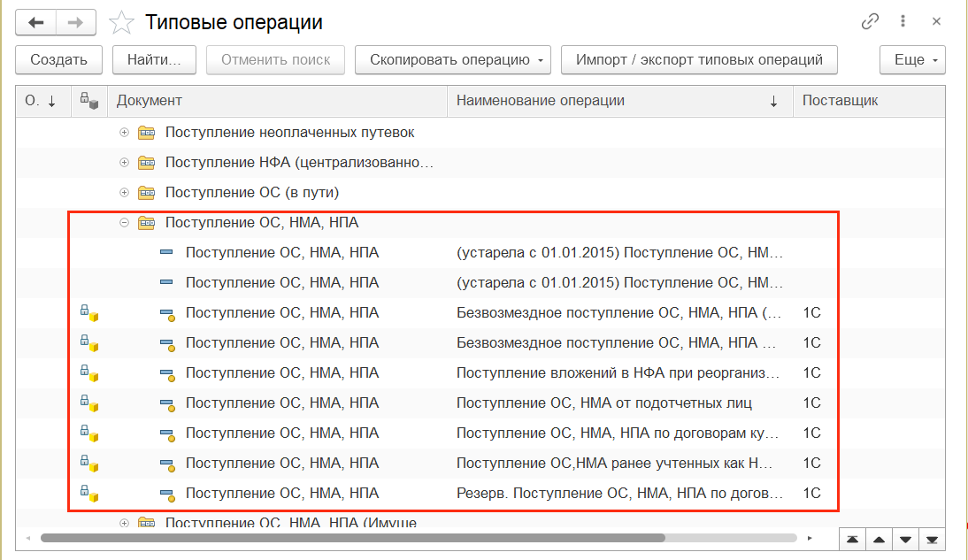
Task: Click the forward navigation arrow
Action: click(x=75, y=22)
